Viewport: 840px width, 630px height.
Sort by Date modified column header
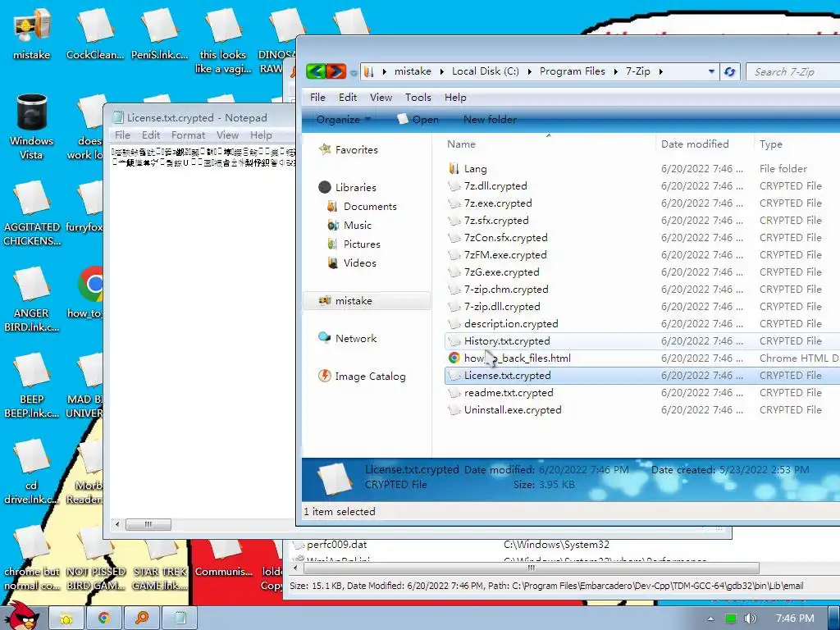click(694, 144)
